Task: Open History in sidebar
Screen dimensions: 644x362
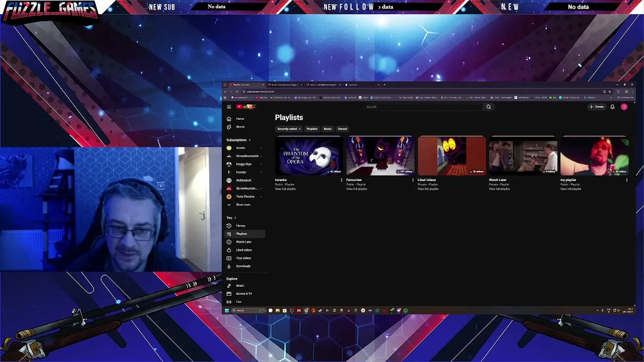Action: [244, 226]
